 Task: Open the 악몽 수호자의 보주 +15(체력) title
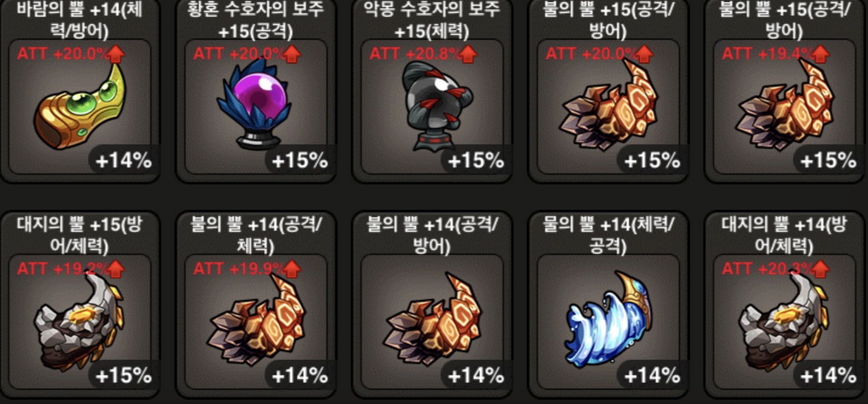click(432, 19)
